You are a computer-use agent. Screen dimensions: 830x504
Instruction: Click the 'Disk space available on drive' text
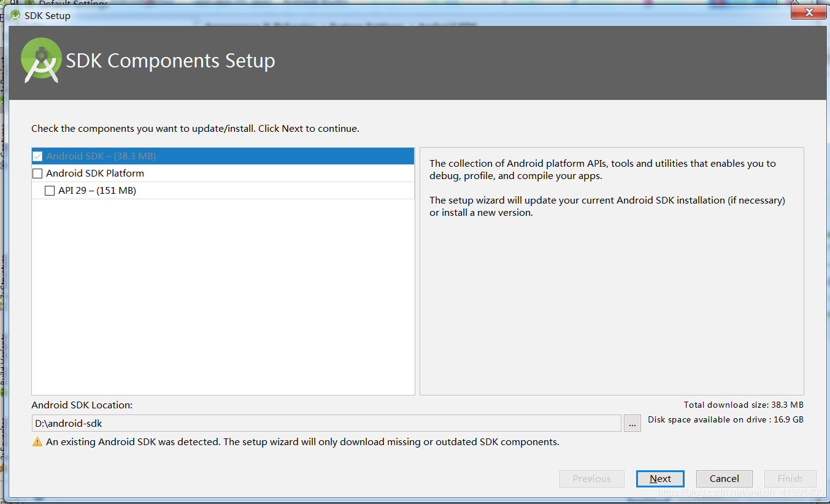(726, 419)
